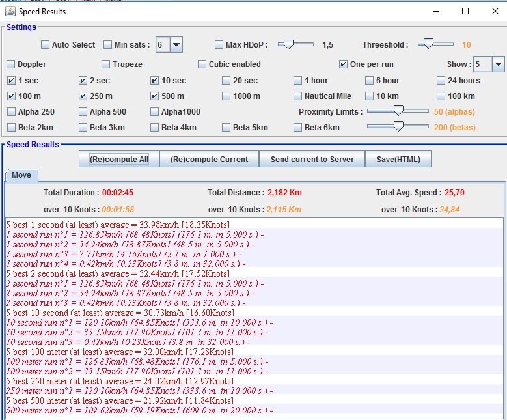Open the Min sats dropdown arrow
Image resolution: width=507 pixels, height=420 pixels.
point(176,45)
